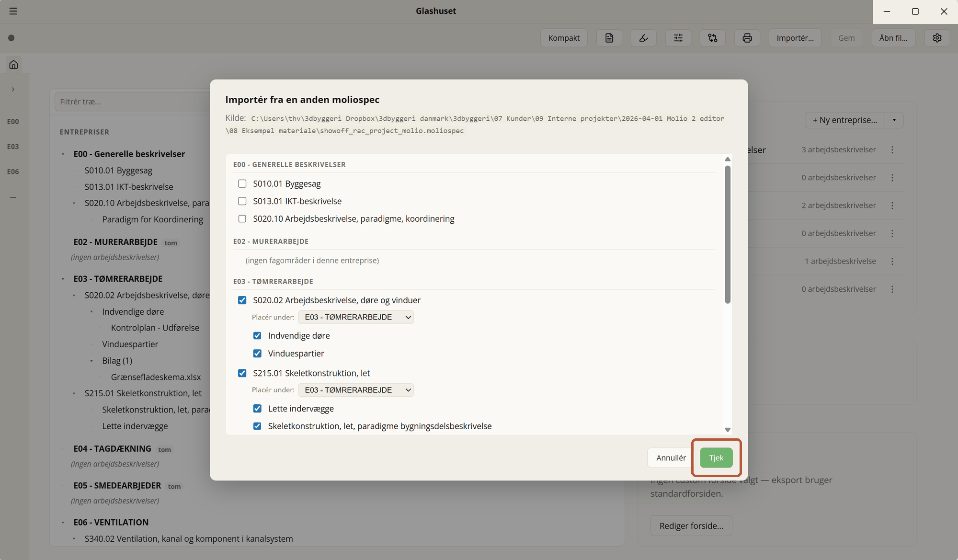Open the gear settings icon

tap(937, 38)
